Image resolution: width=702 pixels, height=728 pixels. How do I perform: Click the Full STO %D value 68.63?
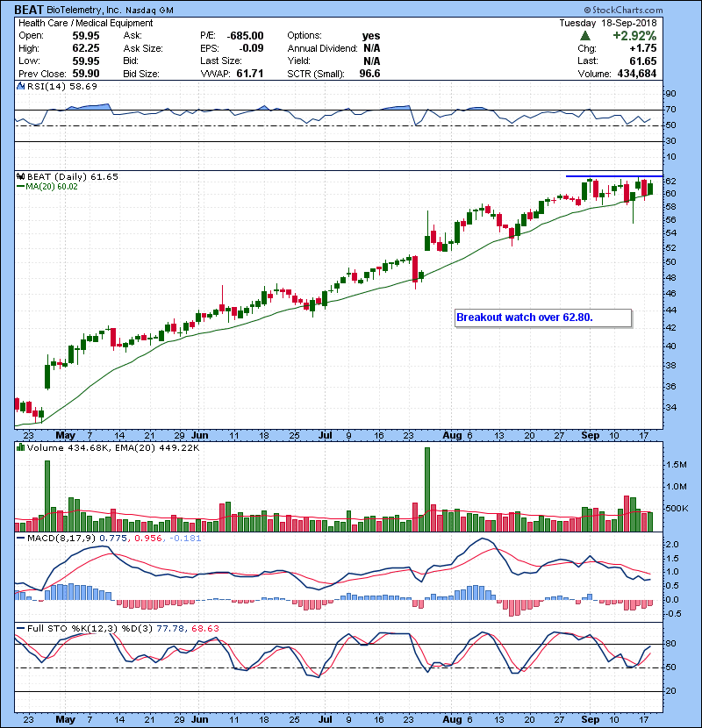[204, 628]
